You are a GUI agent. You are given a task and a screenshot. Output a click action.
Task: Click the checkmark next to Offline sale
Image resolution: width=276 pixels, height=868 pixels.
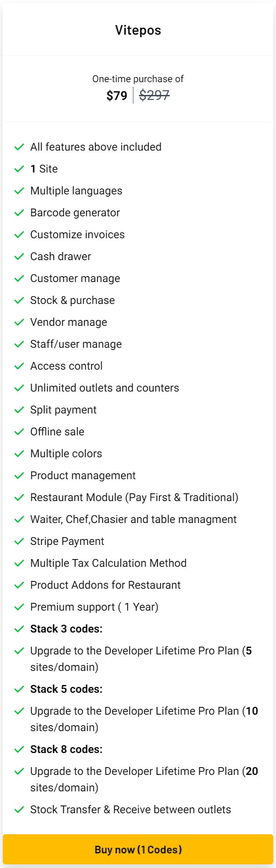click(19, 432)
